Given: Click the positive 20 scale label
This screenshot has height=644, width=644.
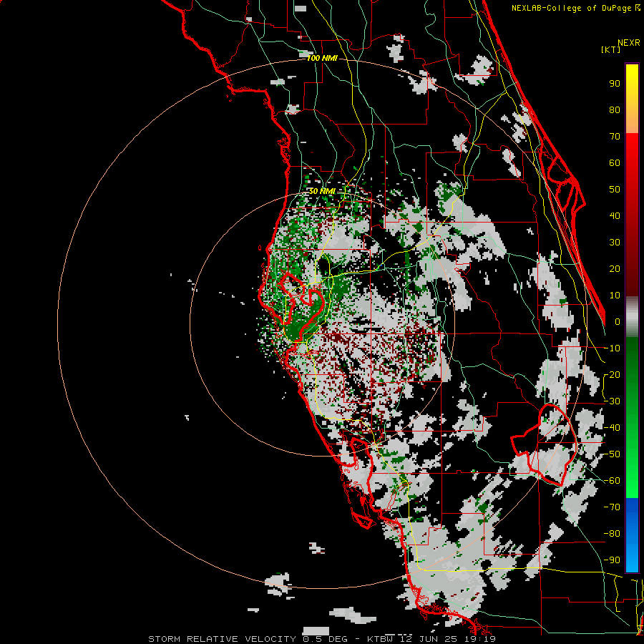Looking at the screenshot, I should pos(615,268).
